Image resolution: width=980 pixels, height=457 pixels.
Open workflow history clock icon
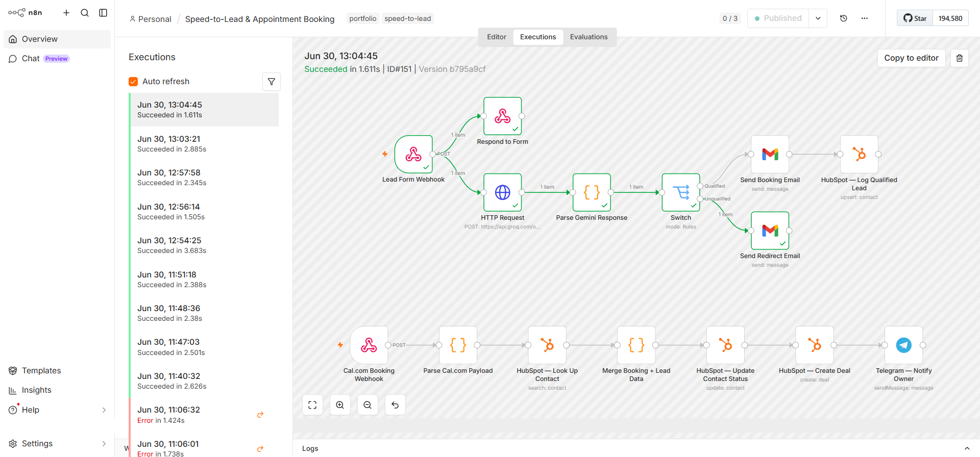tap(844, 18)
